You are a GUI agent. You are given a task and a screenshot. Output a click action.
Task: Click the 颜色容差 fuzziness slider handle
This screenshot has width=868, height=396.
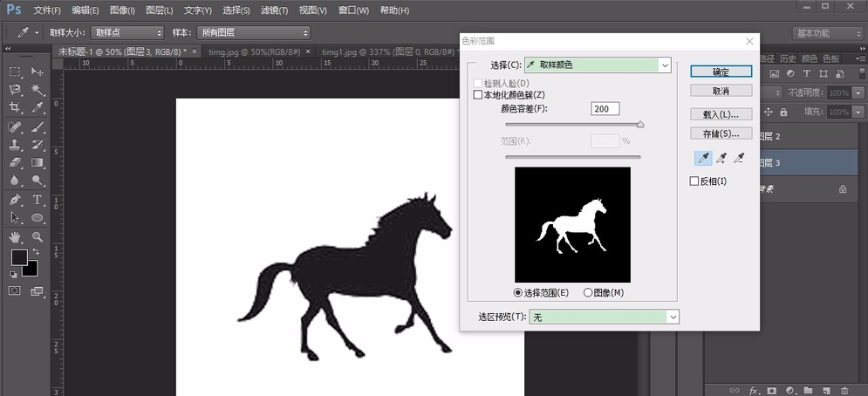click(640, 125)
